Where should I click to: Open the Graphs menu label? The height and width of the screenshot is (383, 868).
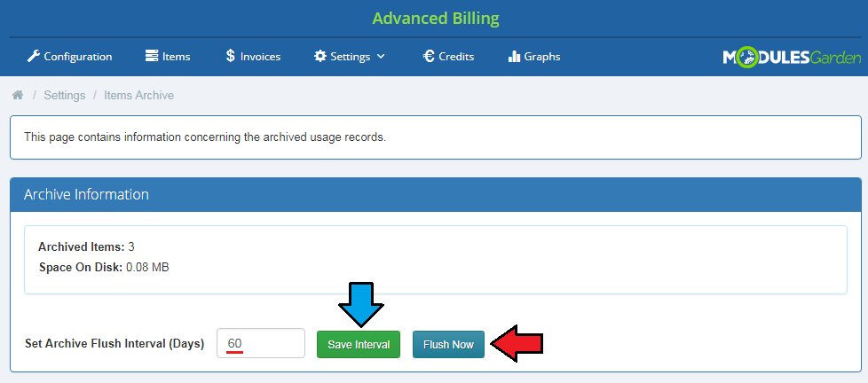(542, 57)
